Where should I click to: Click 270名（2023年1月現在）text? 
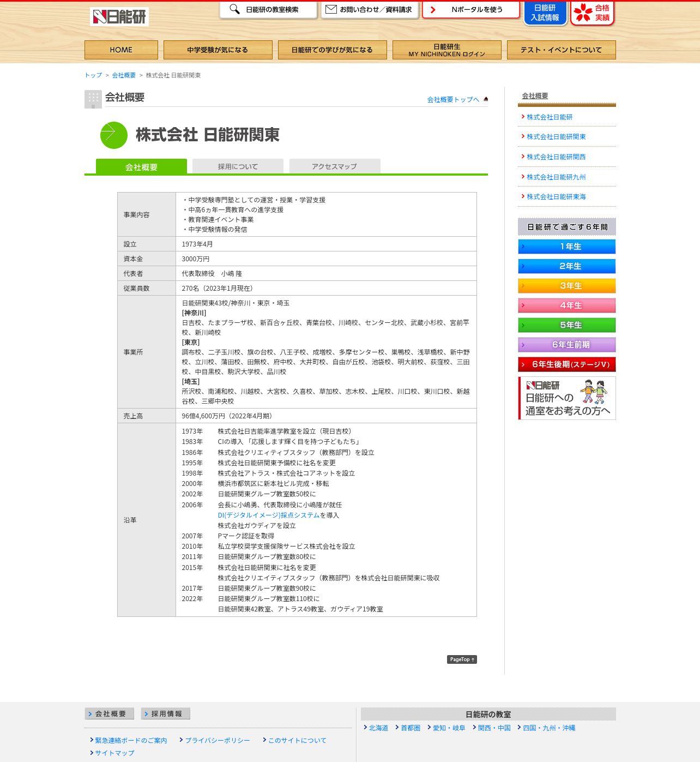[x=219, y=288]
